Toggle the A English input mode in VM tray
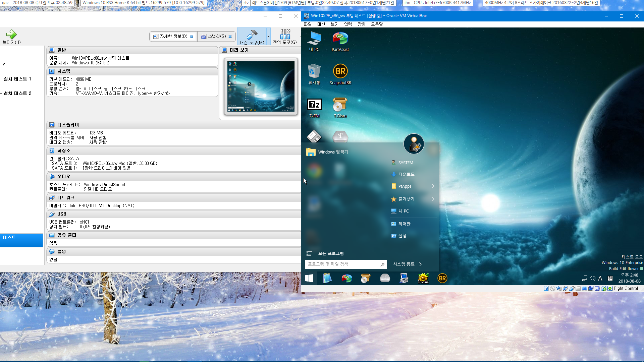The width and height of the screenshot is (644, 362). coord(600,278)
